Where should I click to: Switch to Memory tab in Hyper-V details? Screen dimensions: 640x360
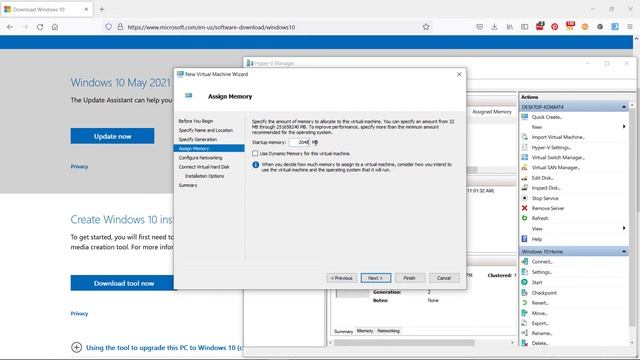coord(365,331)
